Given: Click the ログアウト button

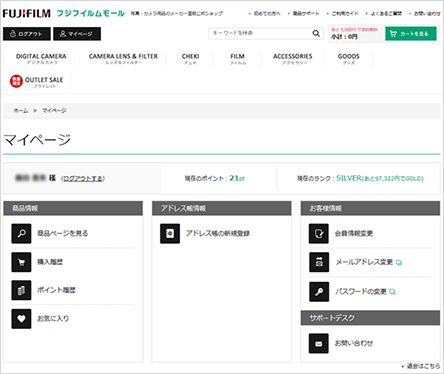Looking at the screenshot, I should [27, 34].
